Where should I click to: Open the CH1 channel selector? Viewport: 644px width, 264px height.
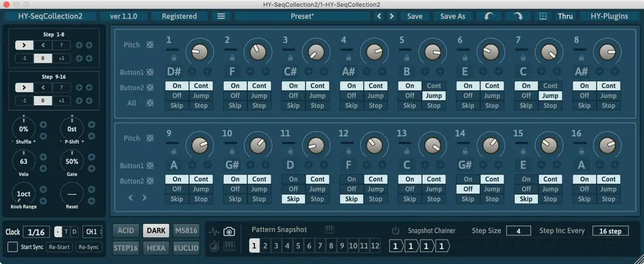coord(92,232)
